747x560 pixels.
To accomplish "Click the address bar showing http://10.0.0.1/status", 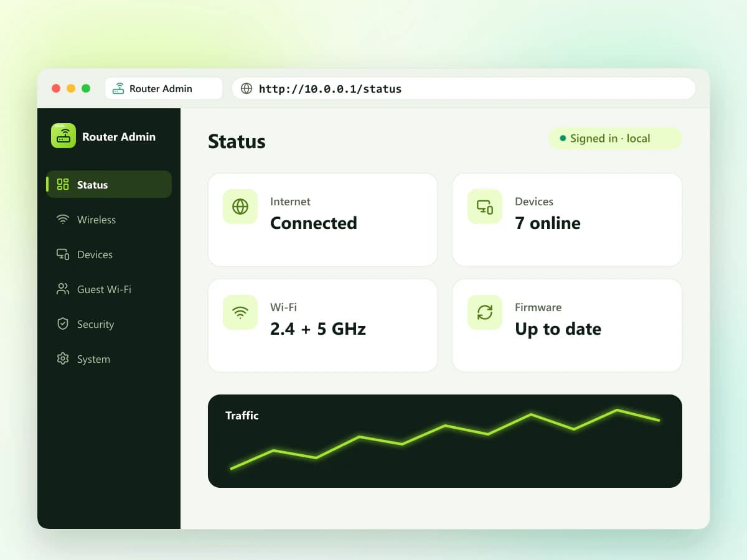I will 464,88.
